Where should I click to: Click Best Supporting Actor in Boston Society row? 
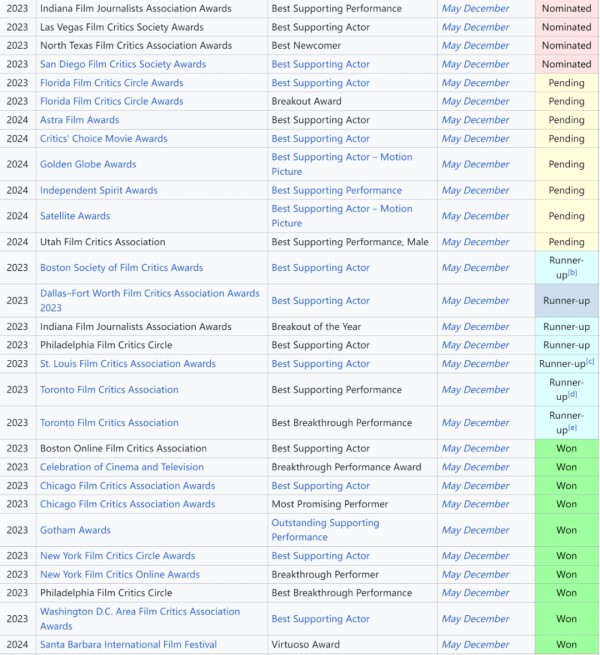pyautogui.click(x=320, y=267)
